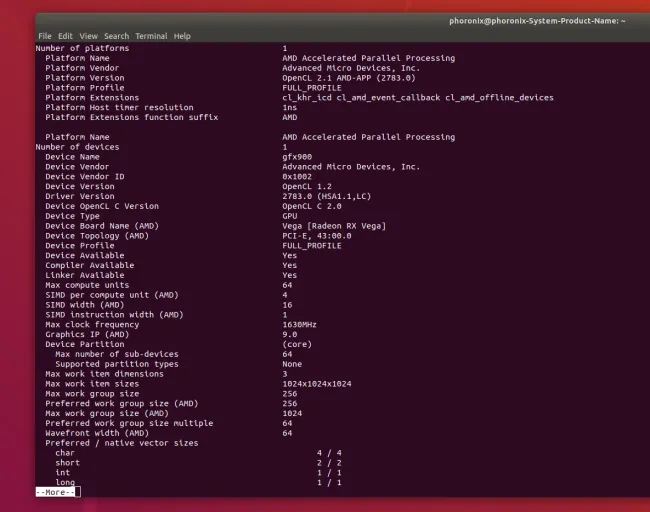Click the 'Preferred / native vector sizes' line
650x512 pixels.
[121, 443]
